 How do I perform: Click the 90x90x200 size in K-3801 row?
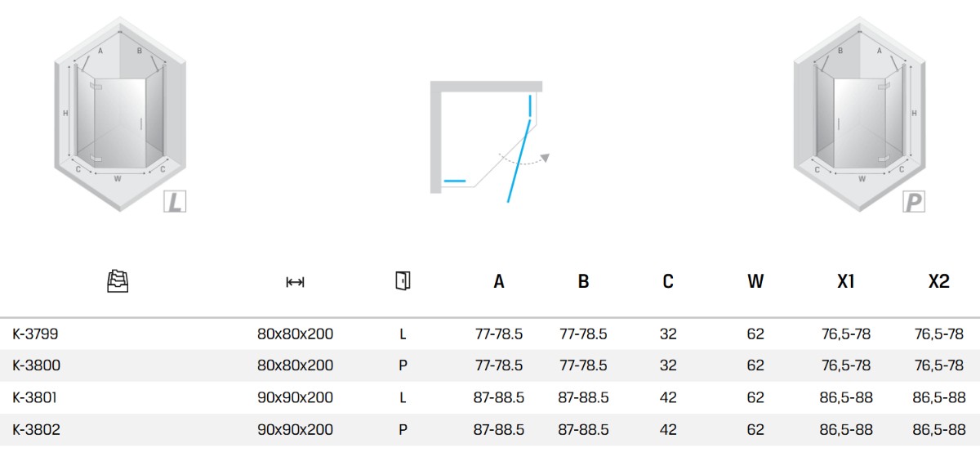pyautogui.click(x=295, y=397)
